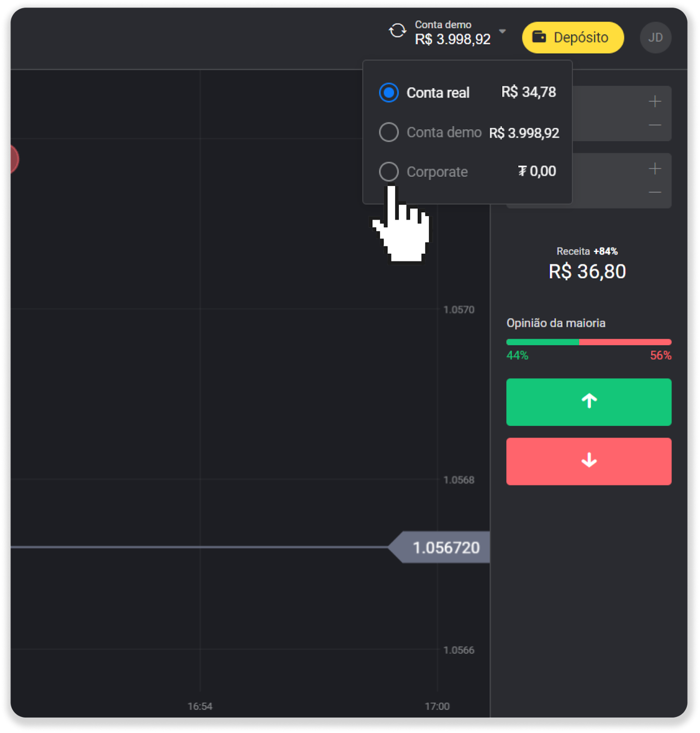Click the account refresh arrows icon
This screenshot has height=733, width=700.
coord(397,31)
